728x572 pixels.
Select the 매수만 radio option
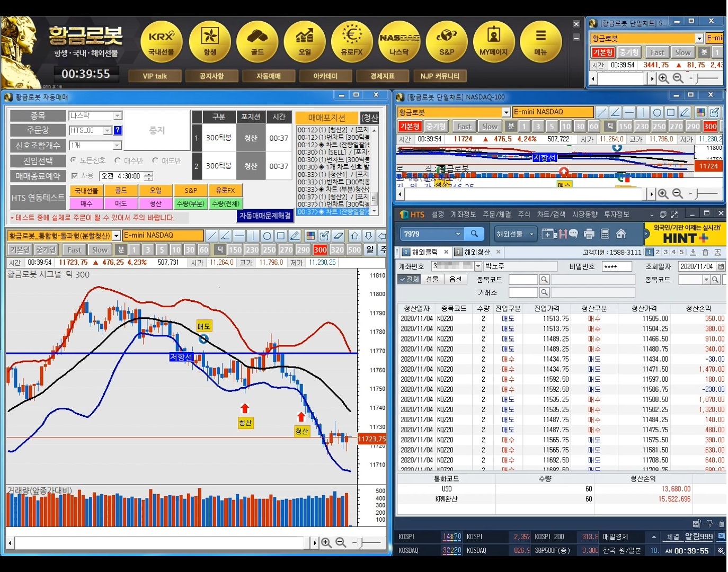coord(129,160)
